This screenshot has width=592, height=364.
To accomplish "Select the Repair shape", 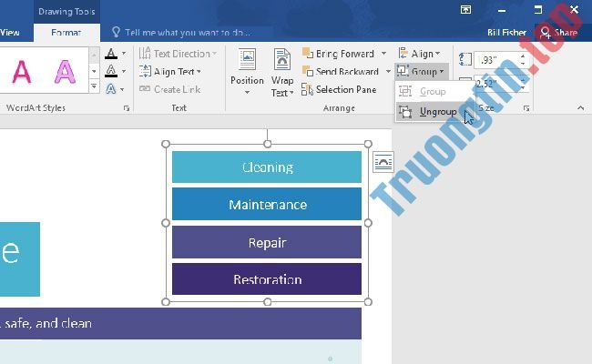I will 267,242.
